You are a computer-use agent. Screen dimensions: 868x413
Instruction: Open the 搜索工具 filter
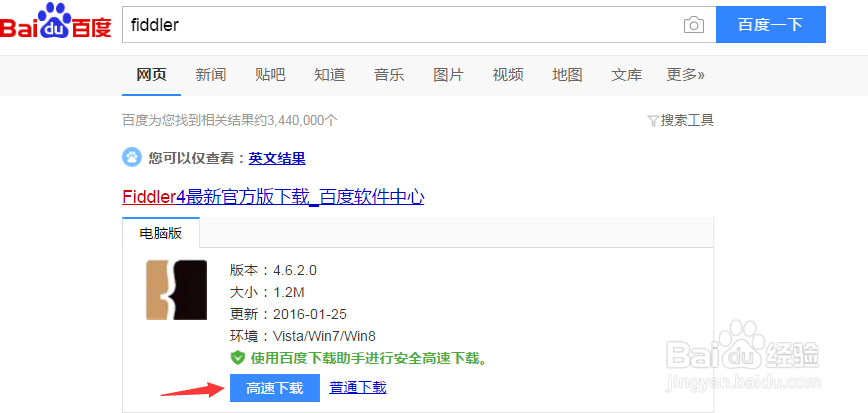(681, 120)
